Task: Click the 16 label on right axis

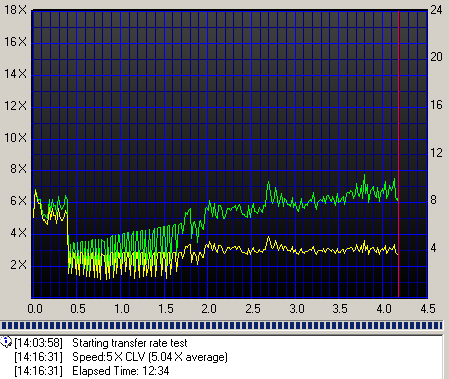Action: pyautogui.click(x=436, y=105)
